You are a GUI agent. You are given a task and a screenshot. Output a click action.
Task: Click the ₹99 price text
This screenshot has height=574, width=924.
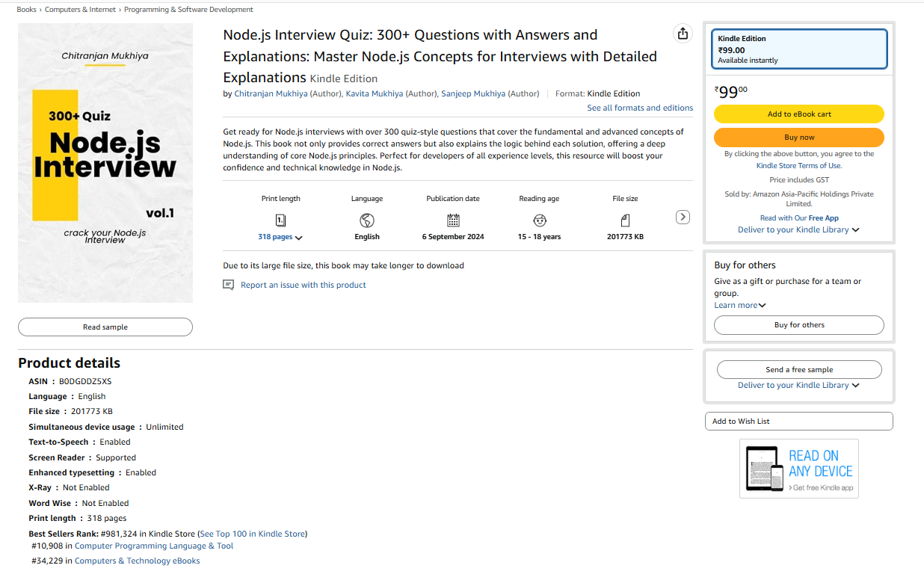(x=730, y=92)
